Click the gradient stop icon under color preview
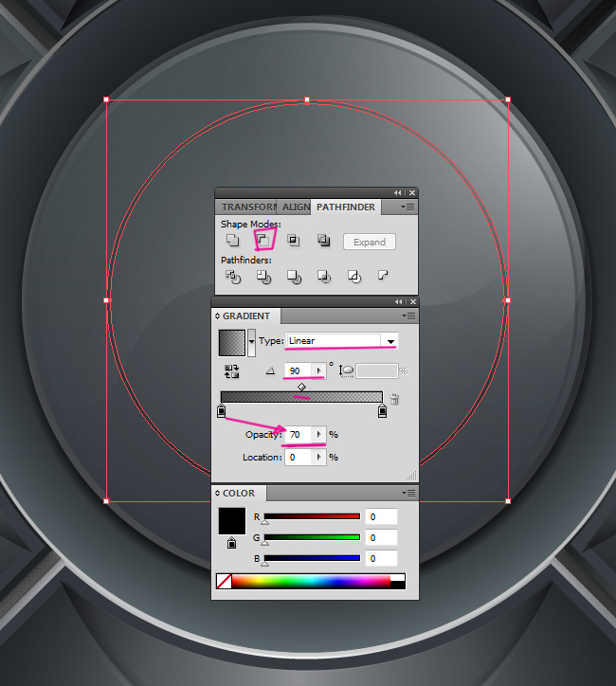616x686 pixels. 231,543
